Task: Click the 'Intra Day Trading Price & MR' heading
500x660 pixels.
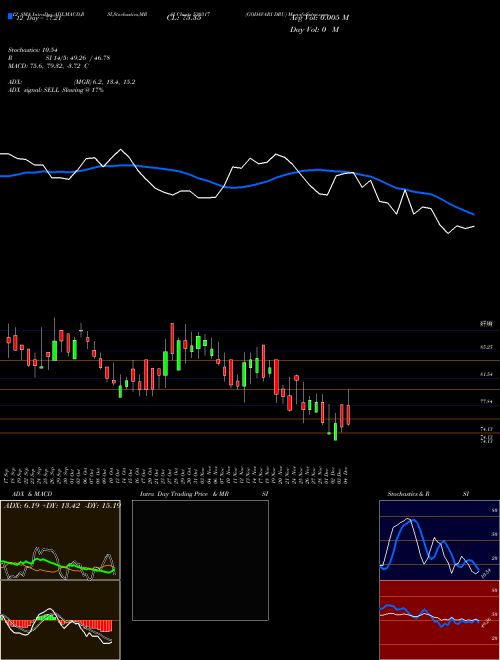Action: tap(185, 494)
